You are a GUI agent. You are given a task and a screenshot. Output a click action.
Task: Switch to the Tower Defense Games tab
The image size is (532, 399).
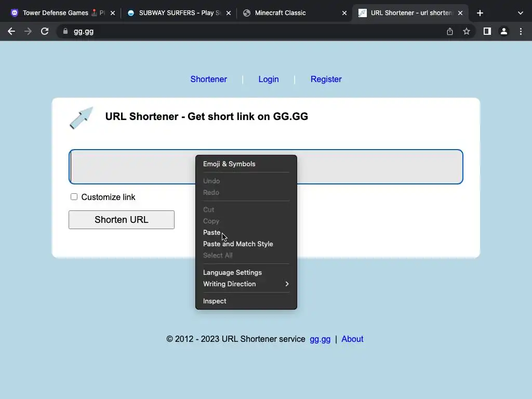63,13
